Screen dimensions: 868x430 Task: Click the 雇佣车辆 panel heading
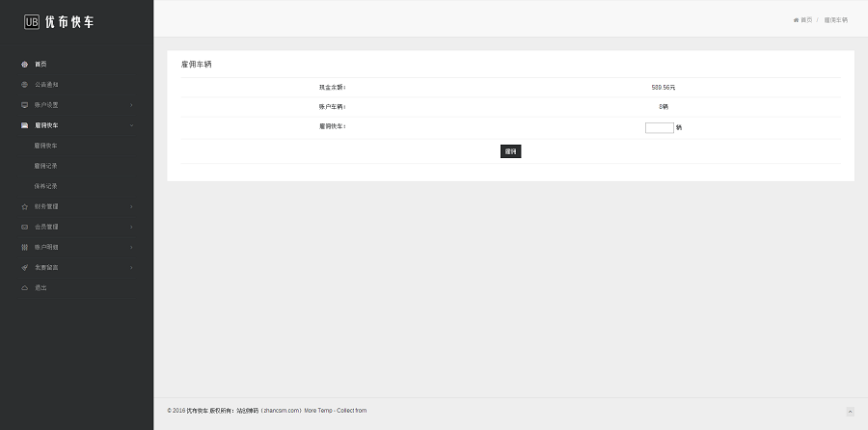[196, 65]
